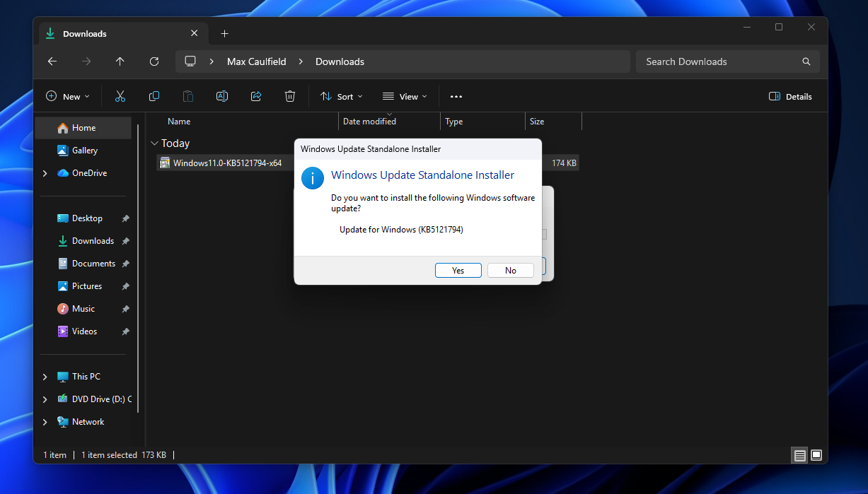Open the New dropdown menu
This screenshot has width=868, height=494.
(x=68, y=96)
